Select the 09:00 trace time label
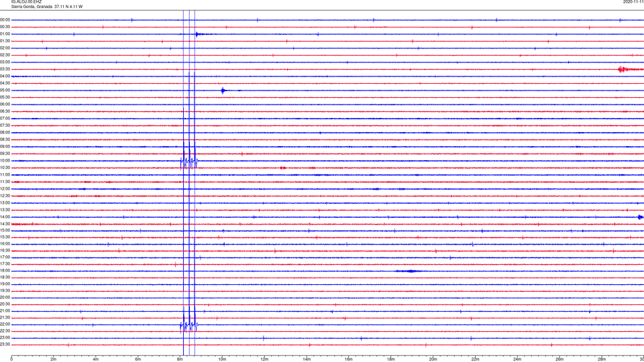This screenshot has height=362, width=644. pyautogui.click(x=5, y=147)
